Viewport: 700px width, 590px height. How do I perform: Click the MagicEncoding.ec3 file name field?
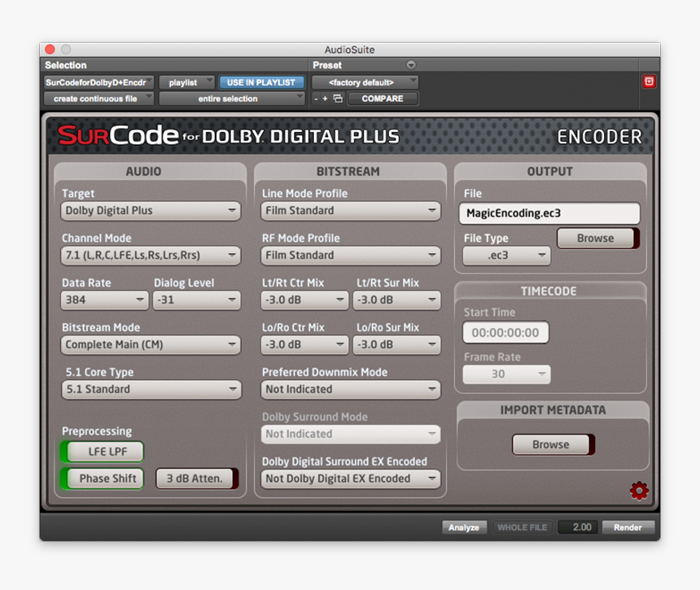tap(549, 213)
